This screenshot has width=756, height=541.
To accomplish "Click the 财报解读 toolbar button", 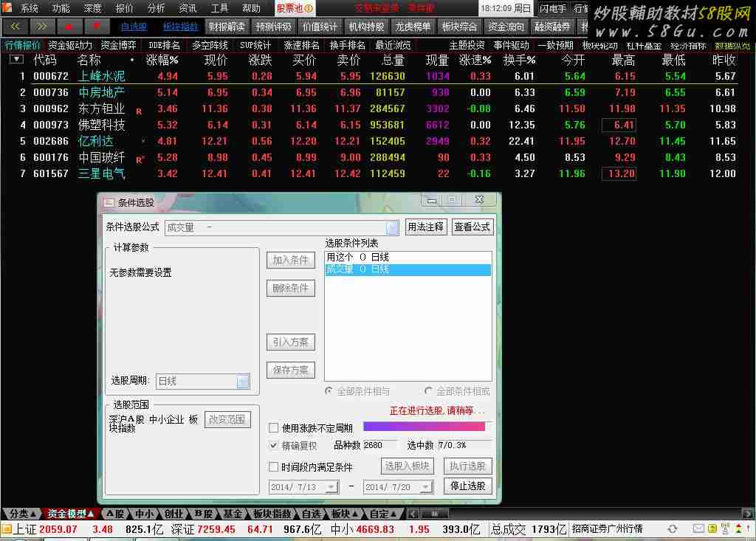I will click(227, 27).
